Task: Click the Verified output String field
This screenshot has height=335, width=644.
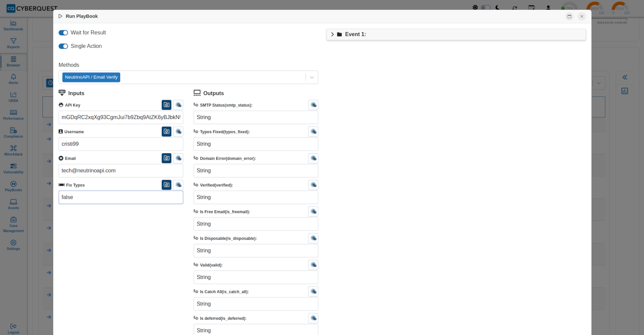Action: (256, 197)
